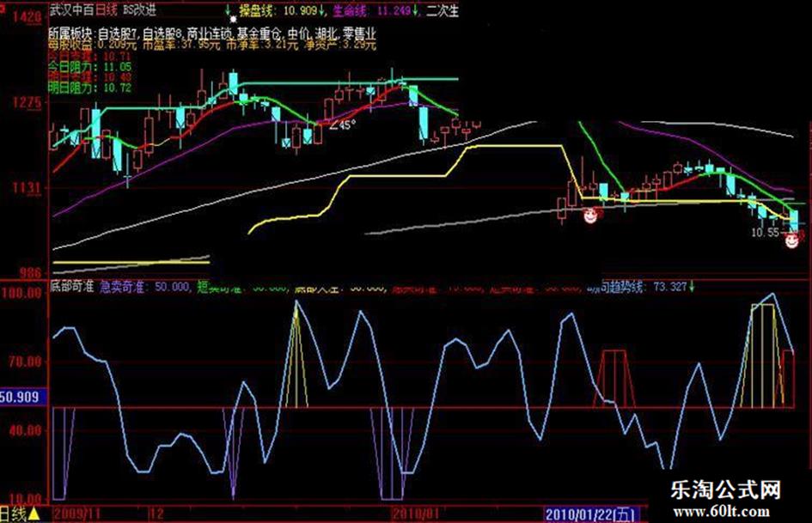Click the 1131 price axis label
The image size is (812, 523).
point(26,187)
